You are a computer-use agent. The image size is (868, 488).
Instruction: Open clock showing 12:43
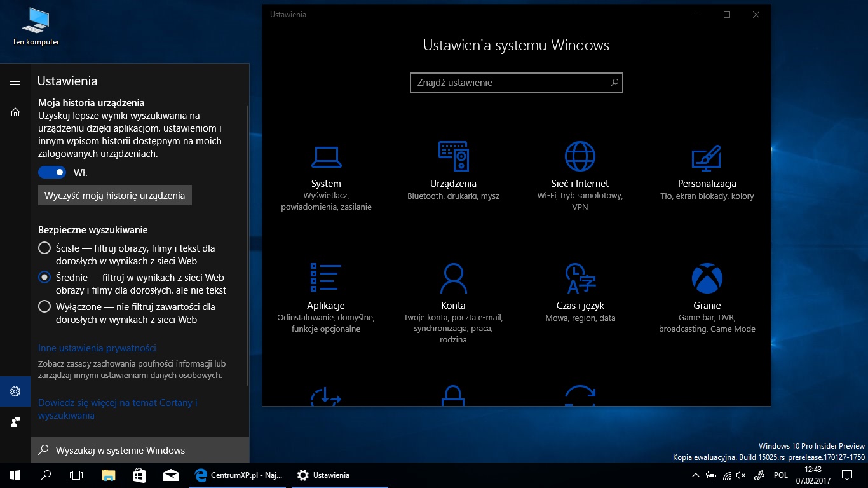813,475
